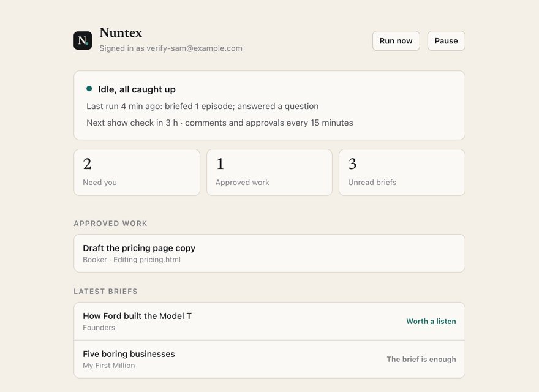Open the Five boring businesses brief
This screenshot has width=539, height=392.
tap(269, 360)
